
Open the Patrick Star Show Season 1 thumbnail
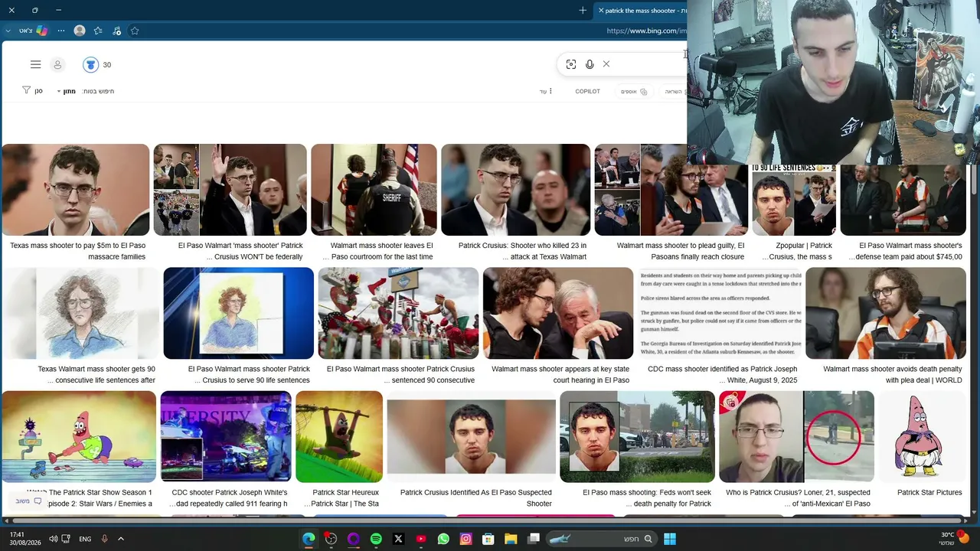coord(79,437)
